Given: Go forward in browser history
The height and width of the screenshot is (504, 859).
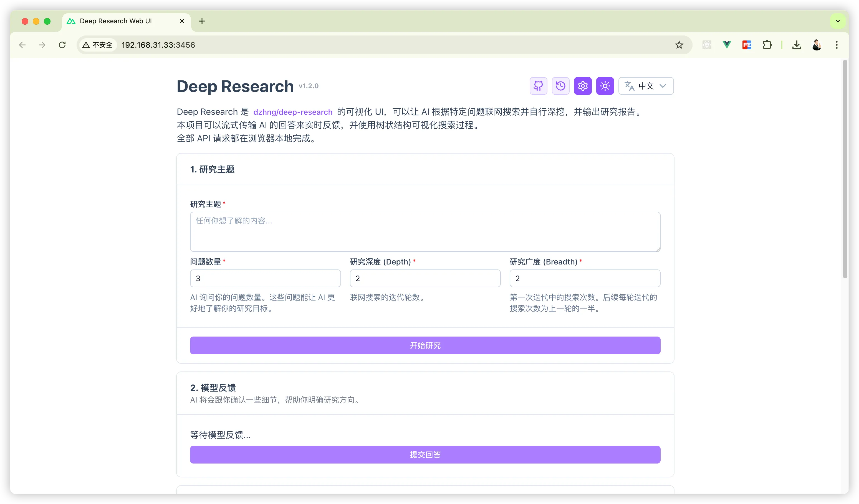Looking at the screenshot, I should click(42, 45).
